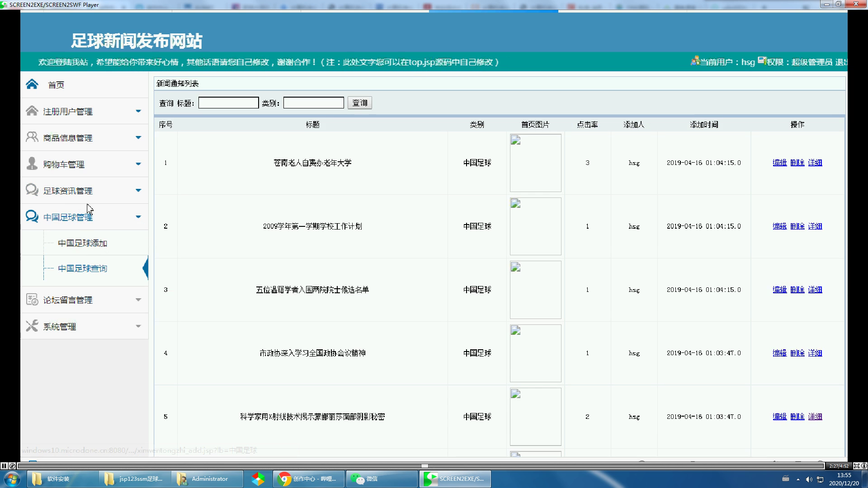Click the taskbar clock showing 13:55
The height and width of the screenshot is (488, 868).
click(x=844, y=479)
